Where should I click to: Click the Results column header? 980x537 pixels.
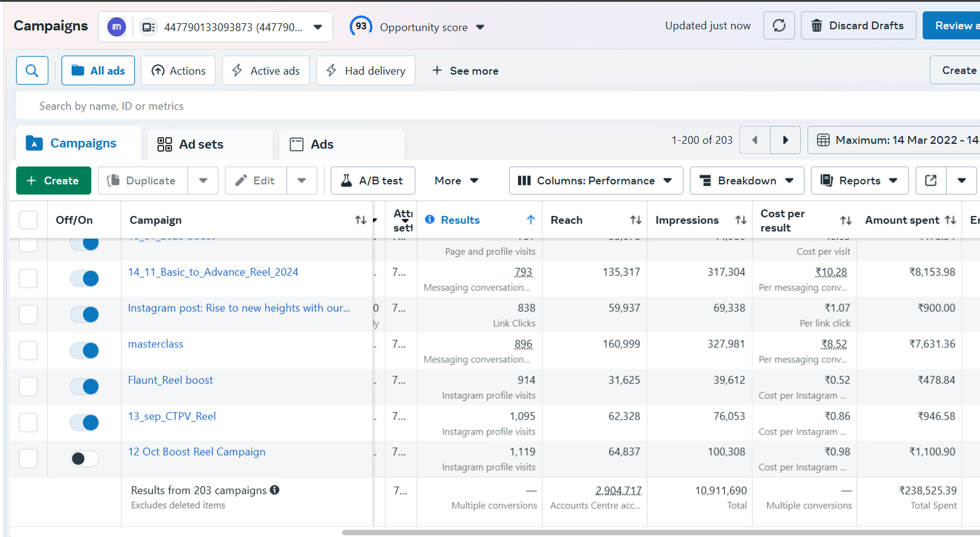460,220
